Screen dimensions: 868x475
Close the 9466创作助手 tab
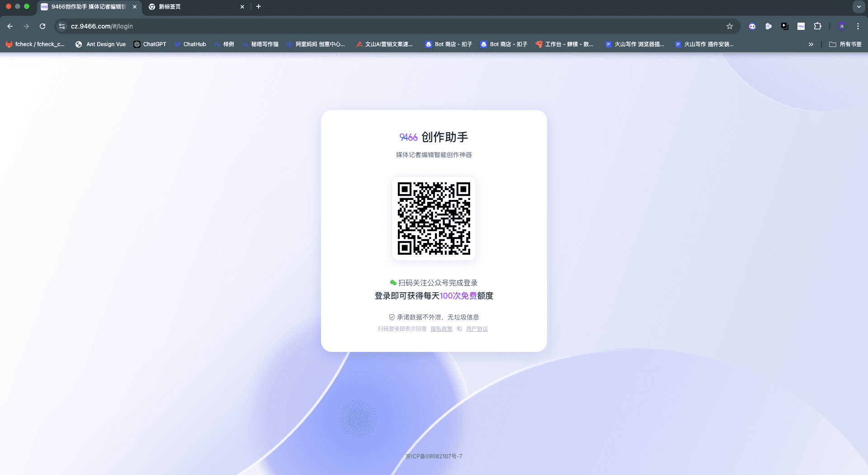(135, 7)
